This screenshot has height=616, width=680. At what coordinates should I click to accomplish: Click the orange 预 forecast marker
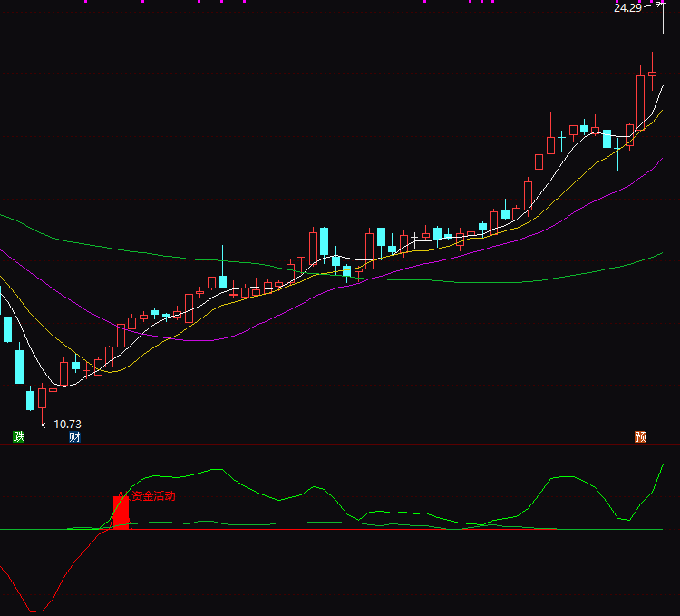click(640, 436)
